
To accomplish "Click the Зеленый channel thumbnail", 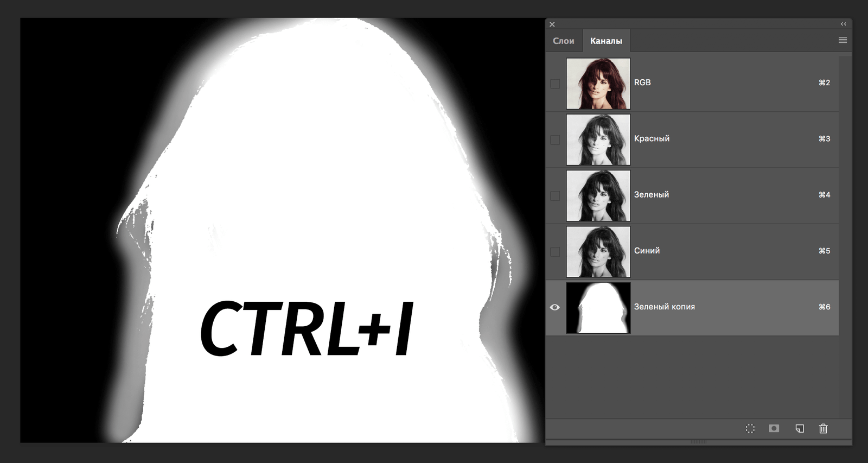I will pyautogui.click(x=598, y=196).
